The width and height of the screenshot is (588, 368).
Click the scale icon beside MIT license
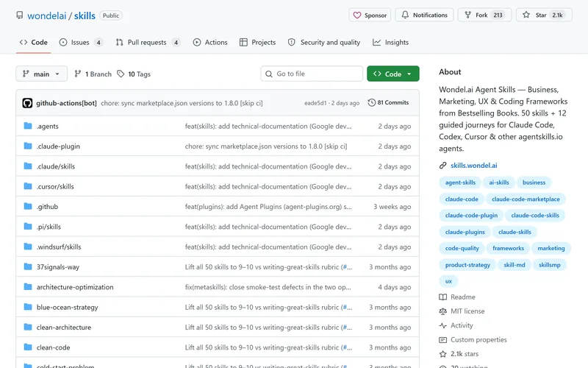click(443, 311)
